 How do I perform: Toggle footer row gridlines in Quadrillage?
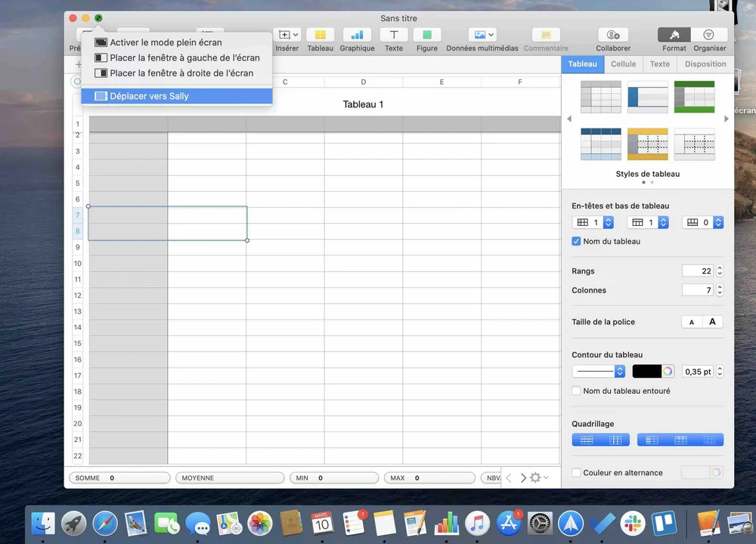point(709,440)
